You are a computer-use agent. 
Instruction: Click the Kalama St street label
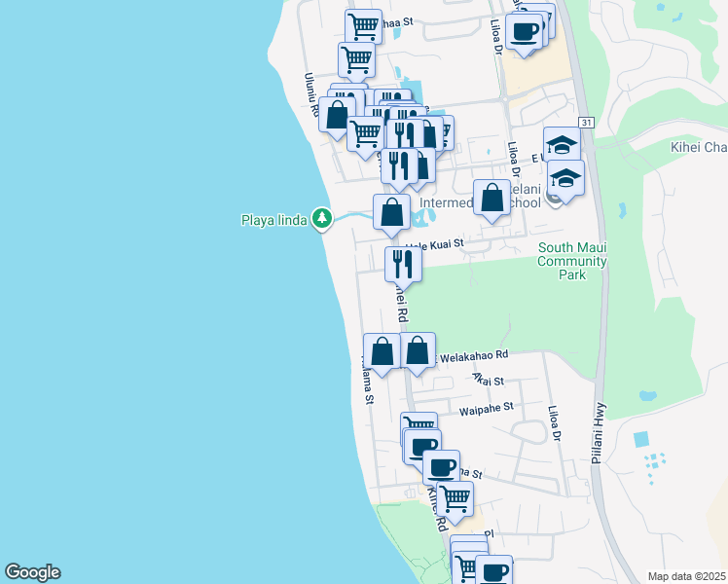pyautogui.click(x=368, y=383)
